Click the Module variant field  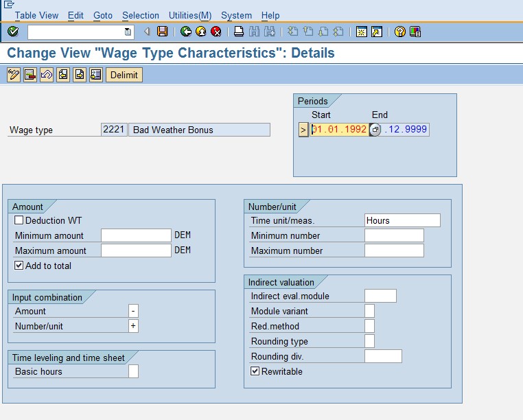coord(369,311)
